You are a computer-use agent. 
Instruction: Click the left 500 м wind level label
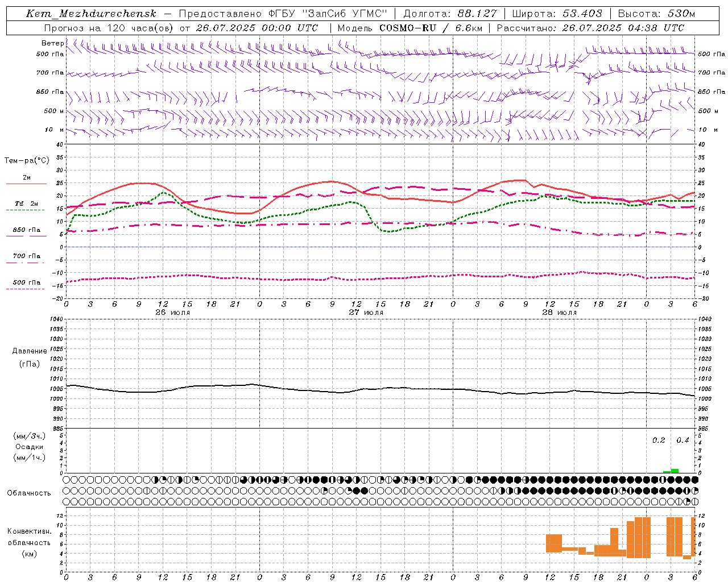tap(54, 111)
